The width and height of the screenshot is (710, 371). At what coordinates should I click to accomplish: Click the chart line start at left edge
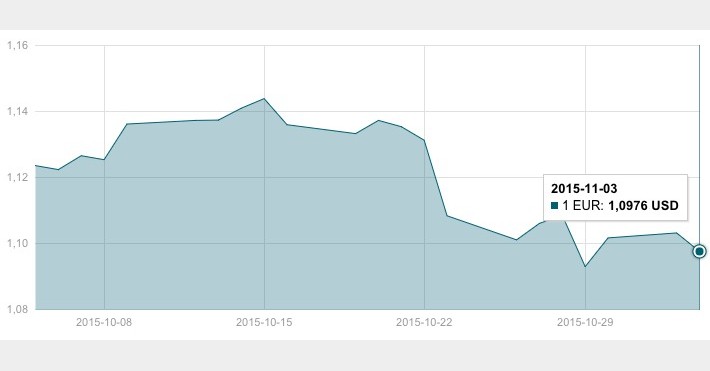[36, 166]
